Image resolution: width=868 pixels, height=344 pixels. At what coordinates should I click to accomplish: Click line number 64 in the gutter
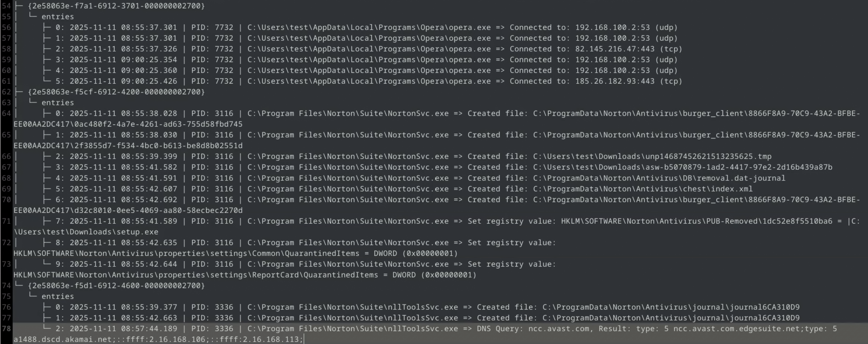click(x=6, y=113)
